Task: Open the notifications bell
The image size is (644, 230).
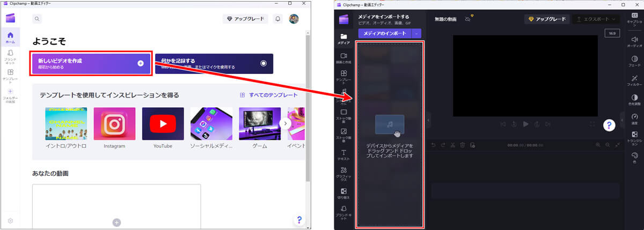Action: tap(278, 19)
